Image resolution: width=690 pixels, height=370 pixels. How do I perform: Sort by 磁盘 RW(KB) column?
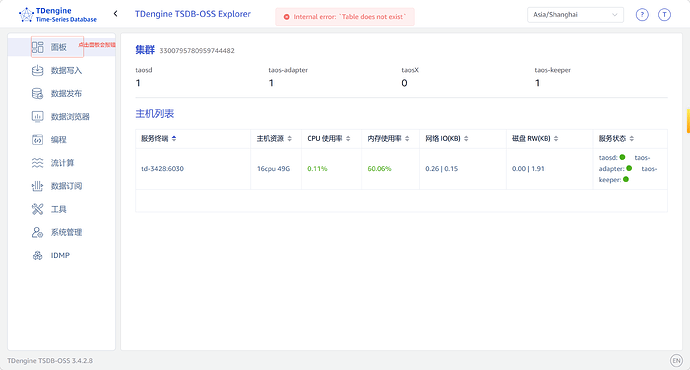556,139
